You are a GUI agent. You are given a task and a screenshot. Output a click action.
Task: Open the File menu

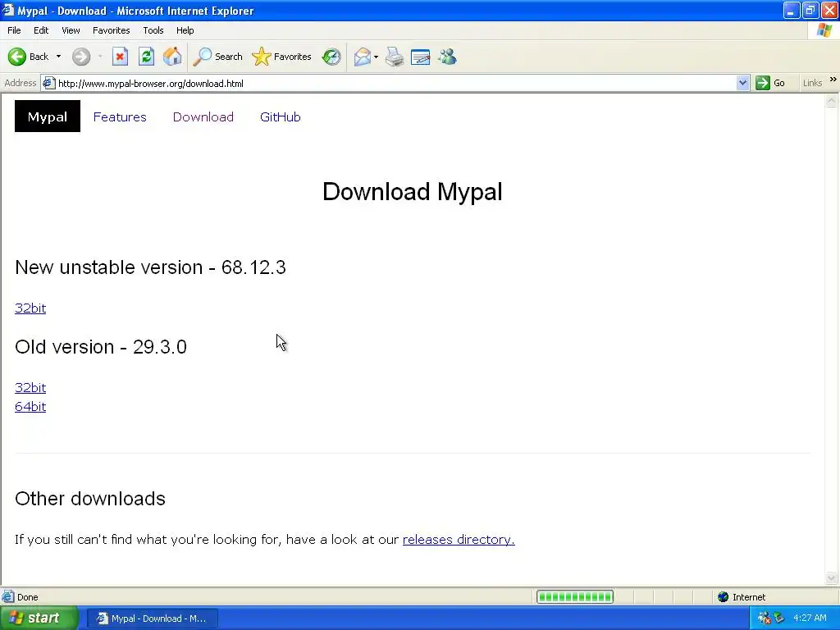click(x=14, y=30)
